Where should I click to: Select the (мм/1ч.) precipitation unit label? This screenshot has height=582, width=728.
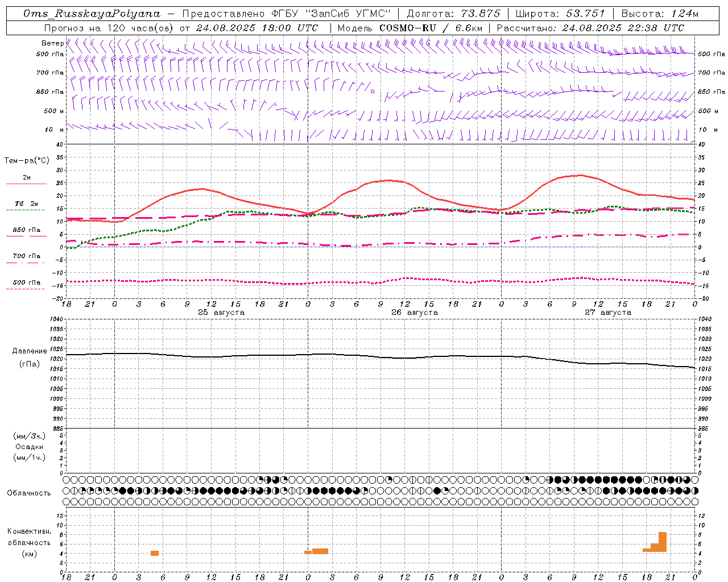pyautogui.click(x=30, y=458)
